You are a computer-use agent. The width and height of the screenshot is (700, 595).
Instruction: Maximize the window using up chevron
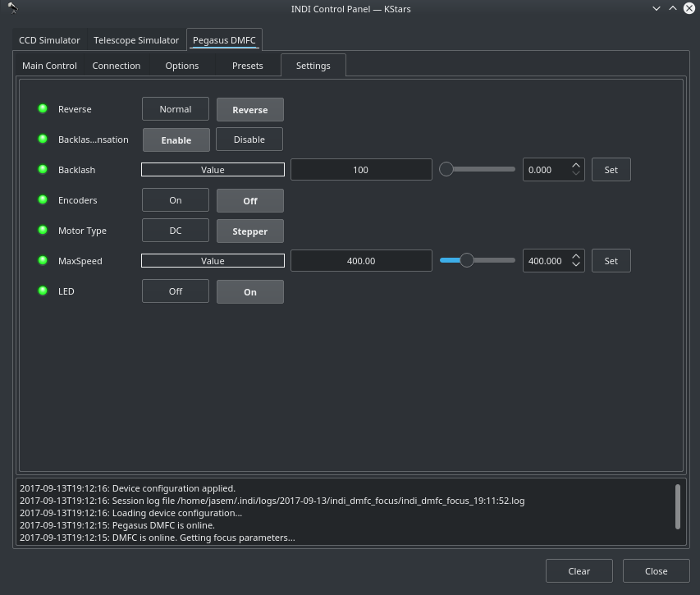673,8
